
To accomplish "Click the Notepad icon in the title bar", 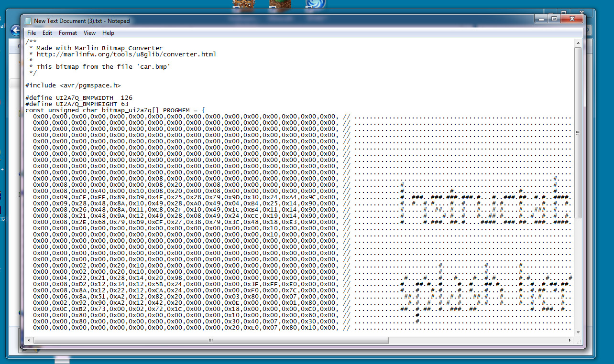I will pyautogui.click(x=28, y=21).
